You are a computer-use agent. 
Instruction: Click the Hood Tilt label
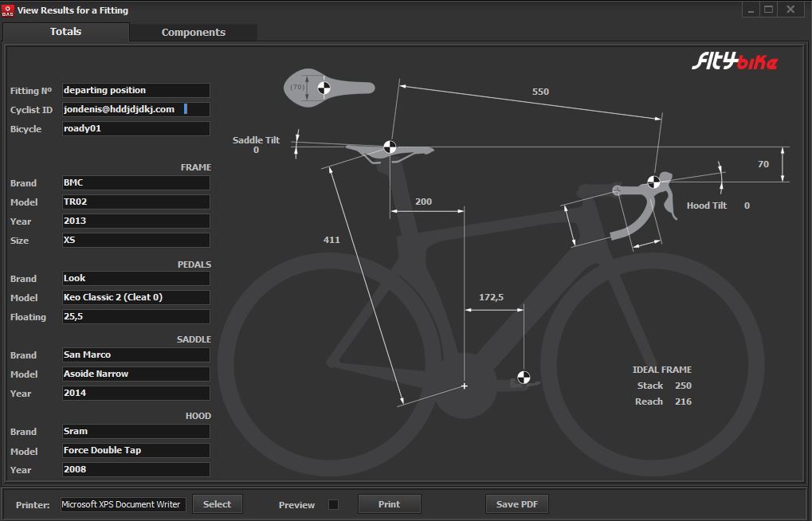point(706,206)
